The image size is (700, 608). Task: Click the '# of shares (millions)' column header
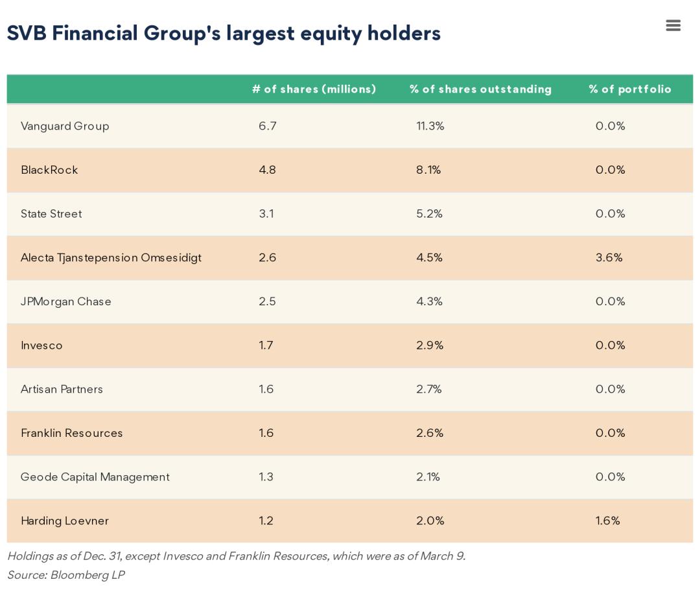click(314, 89)
